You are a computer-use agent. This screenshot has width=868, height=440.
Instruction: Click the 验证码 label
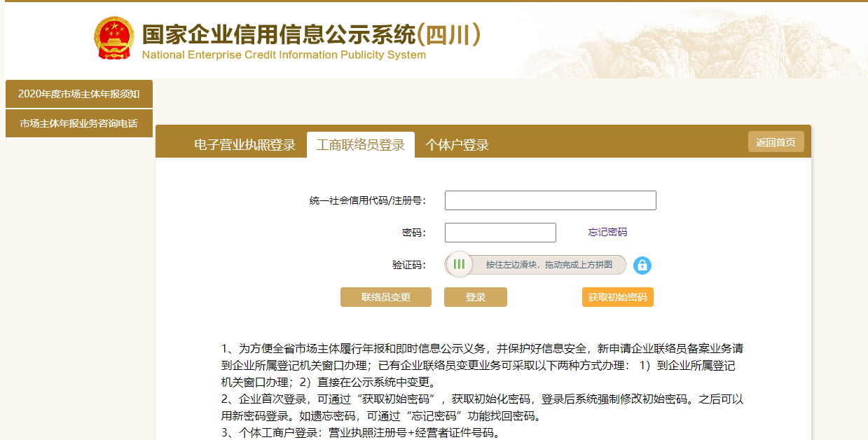tap(409, 265)
